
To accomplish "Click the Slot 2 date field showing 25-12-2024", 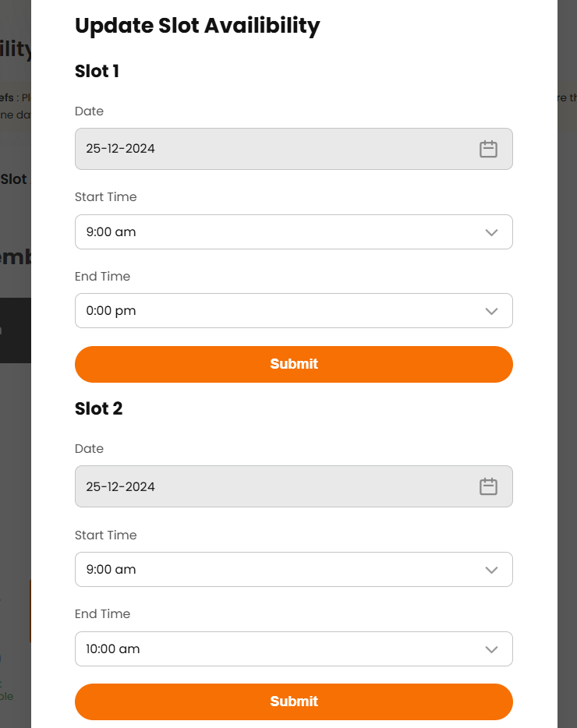I will 265,486.
